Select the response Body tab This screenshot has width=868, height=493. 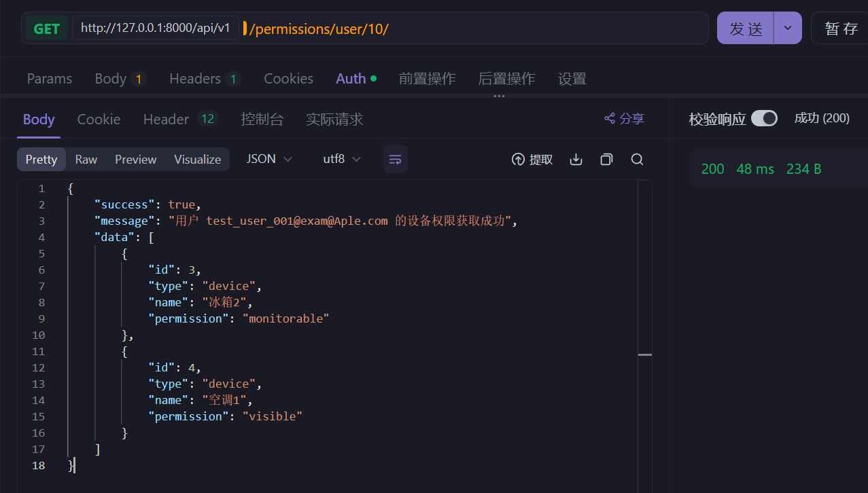coord(39,120)
